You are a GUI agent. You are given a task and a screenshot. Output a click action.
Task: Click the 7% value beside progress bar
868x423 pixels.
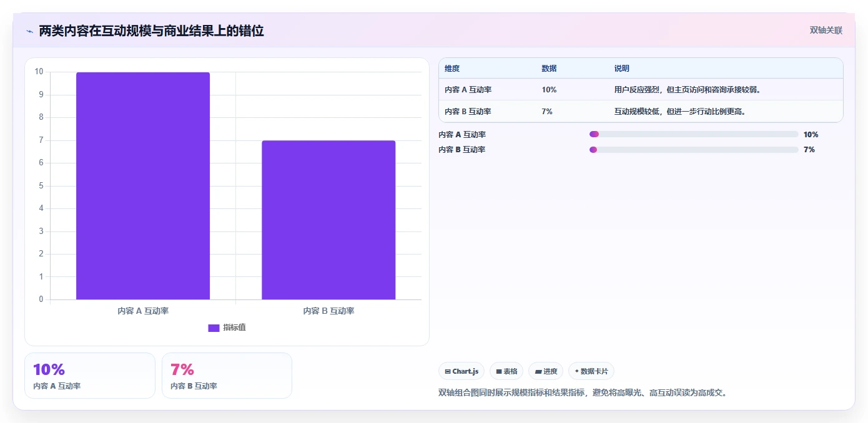coord(809,150)
